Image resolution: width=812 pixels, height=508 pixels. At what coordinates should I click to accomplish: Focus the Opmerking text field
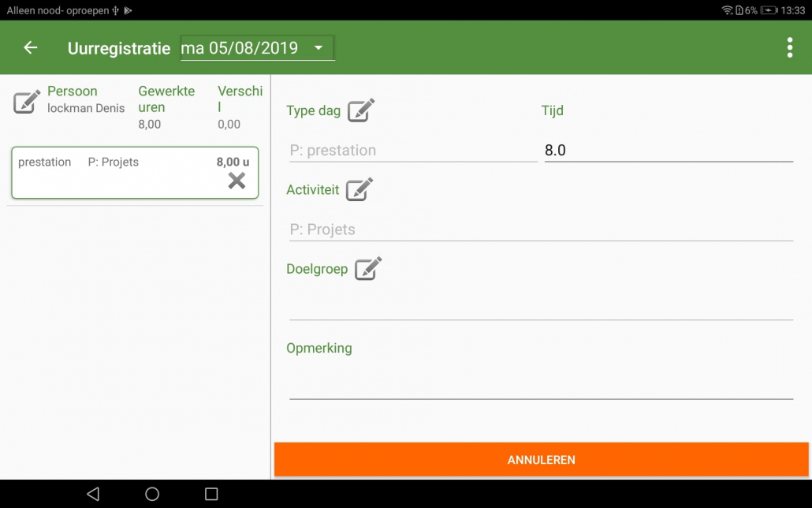[x=541, y=387]
